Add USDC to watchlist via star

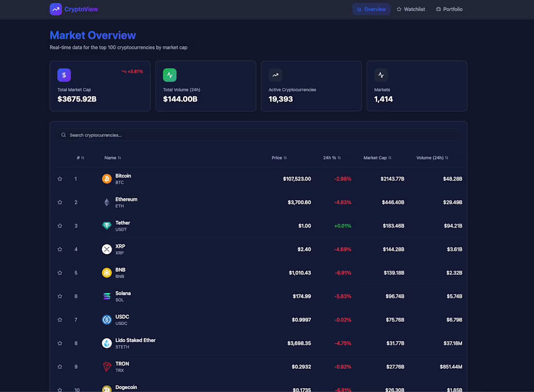[x=60, y=320]
